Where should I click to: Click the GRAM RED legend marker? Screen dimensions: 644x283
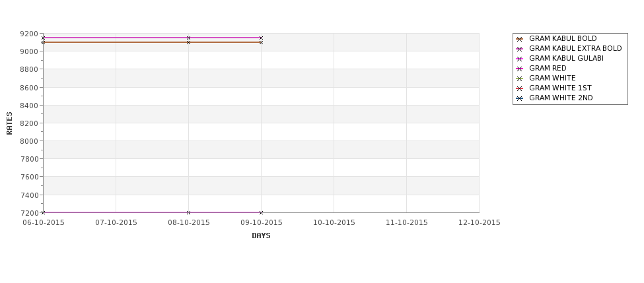pos(519,69)
